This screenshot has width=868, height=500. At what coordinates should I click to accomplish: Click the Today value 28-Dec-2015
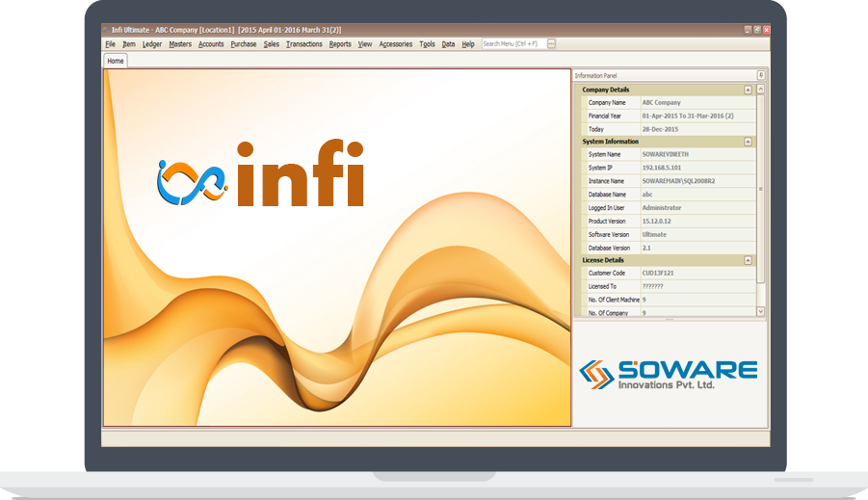click(660, 129)
